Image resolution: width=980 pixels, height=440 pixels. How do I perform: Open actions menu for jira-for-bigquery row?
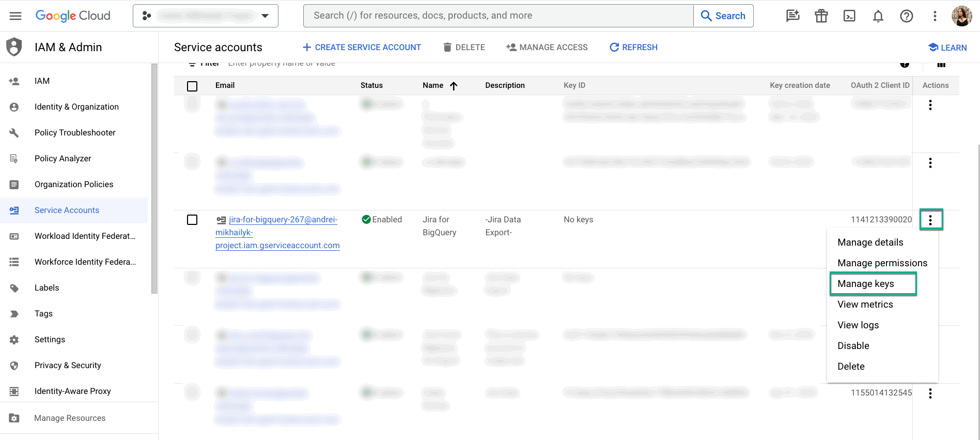(930, 220)
